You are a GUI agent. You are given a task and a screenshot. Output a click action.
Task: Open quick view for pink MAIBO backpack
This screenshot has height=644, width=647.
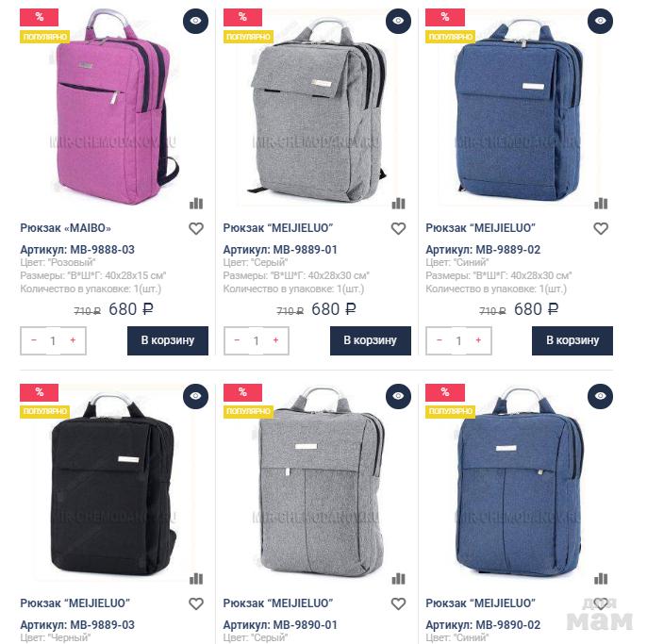pyautogui.click(x=195, y=21)
